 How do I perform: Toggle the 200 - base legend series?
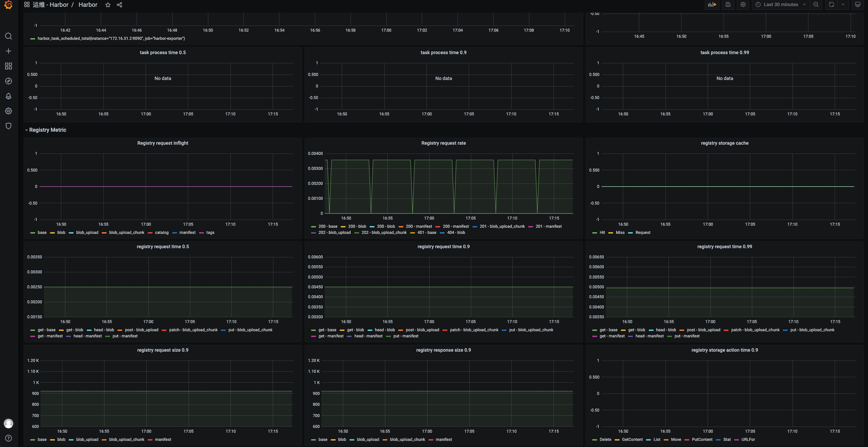pos(327,226)
